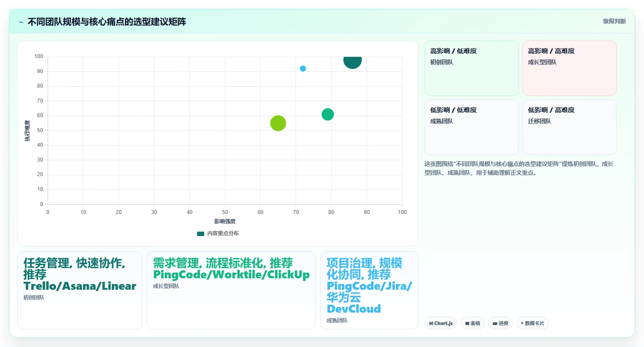Open the PingCode/Worktile/ClickUp recommendation card

click(x=231, y=290)
